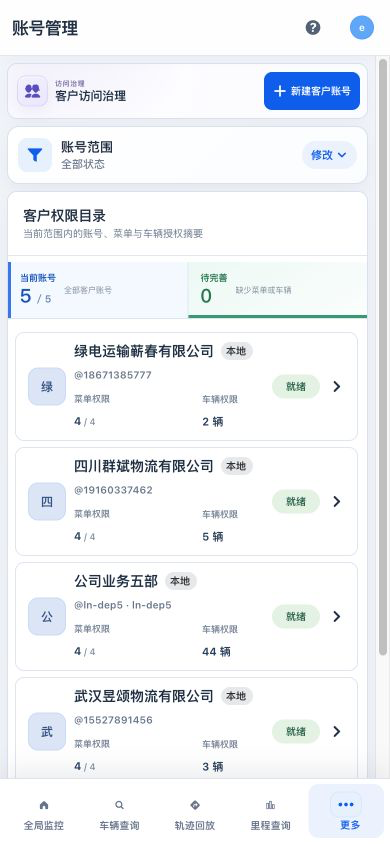Click the 里程查询 bar chart icon
This screenshot has height=844, width=390.
click(x=270, y=805)
